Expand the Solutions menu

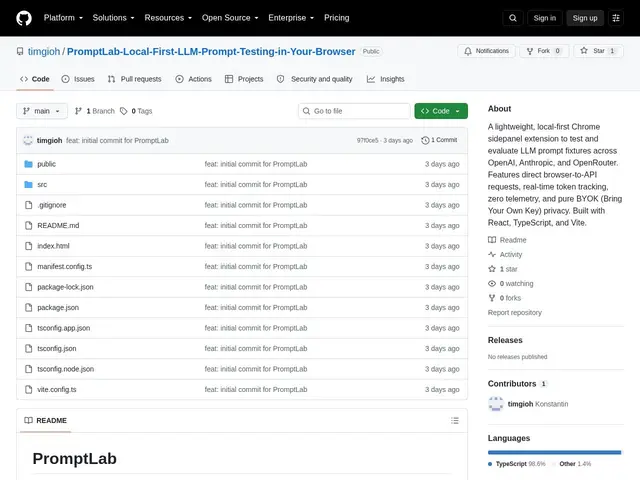pos(113,18)
